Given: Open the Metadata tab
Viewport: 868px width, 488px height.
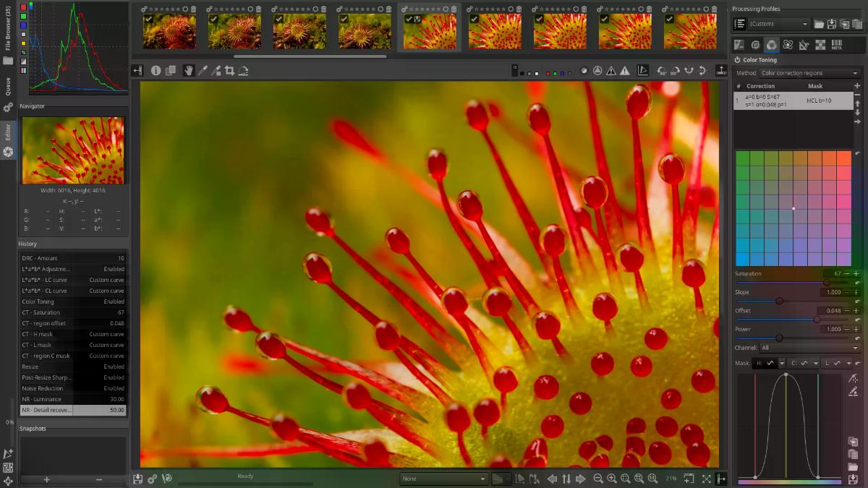Looking at the screenshot, I should point(837,45).
